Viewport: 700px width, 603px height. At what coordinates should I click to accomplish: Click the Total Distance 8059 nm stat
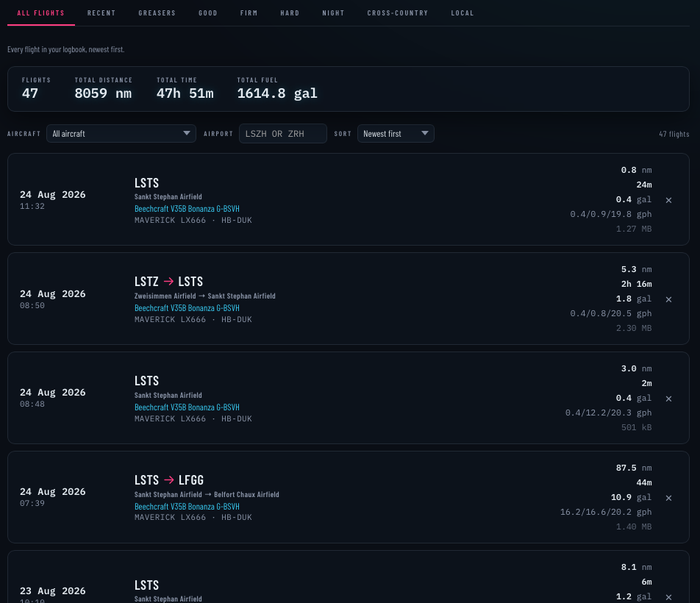[x=104, y=88]
